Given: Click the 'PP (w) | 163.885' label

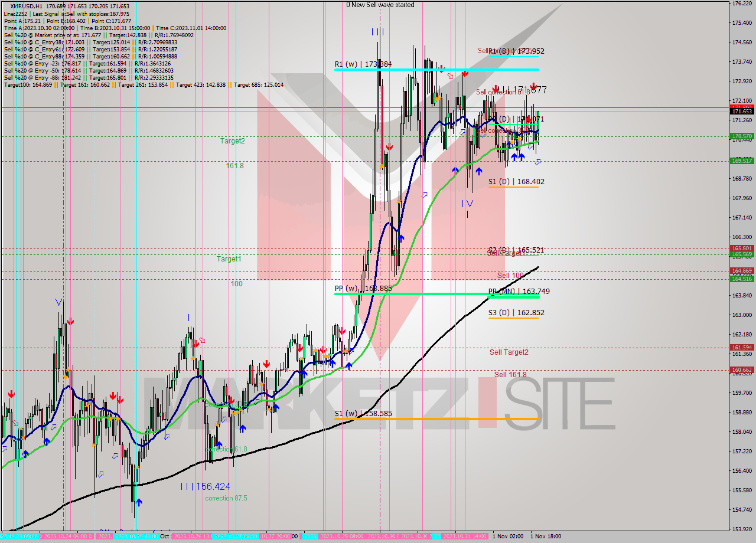Looking at the screenshot, I should click(x=363, y=289).
